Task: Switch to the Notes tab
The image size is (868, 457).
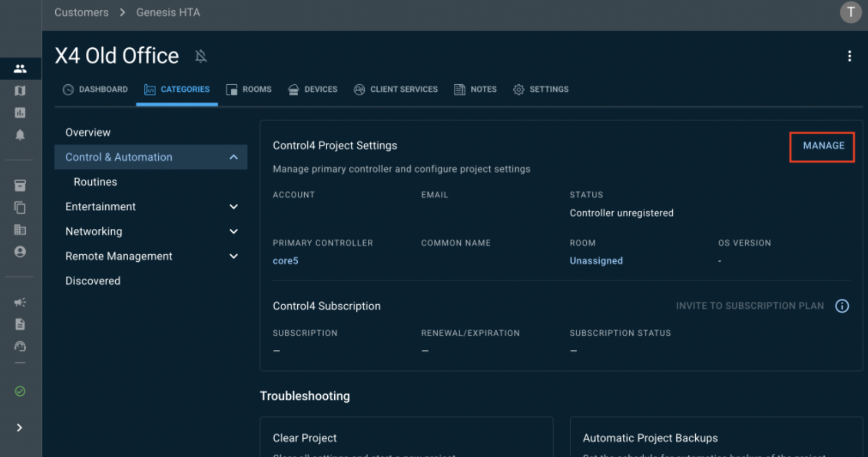Action: pos(475,90)
